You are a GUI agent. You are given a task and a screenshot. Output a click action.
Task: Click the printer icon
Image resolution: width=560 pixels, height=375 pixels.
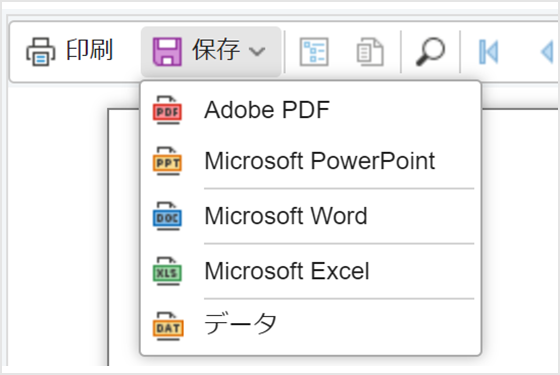(41, 52)
